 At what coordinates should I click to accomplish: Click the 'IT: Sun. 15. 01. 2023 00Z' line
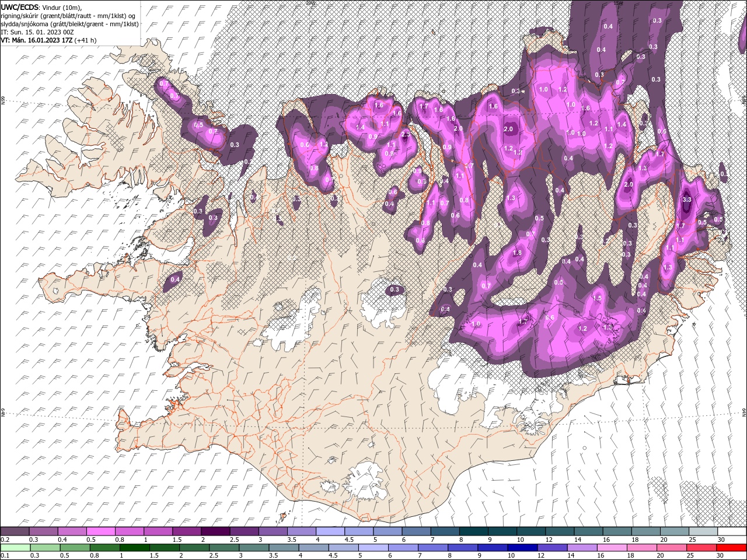(37, 32)
